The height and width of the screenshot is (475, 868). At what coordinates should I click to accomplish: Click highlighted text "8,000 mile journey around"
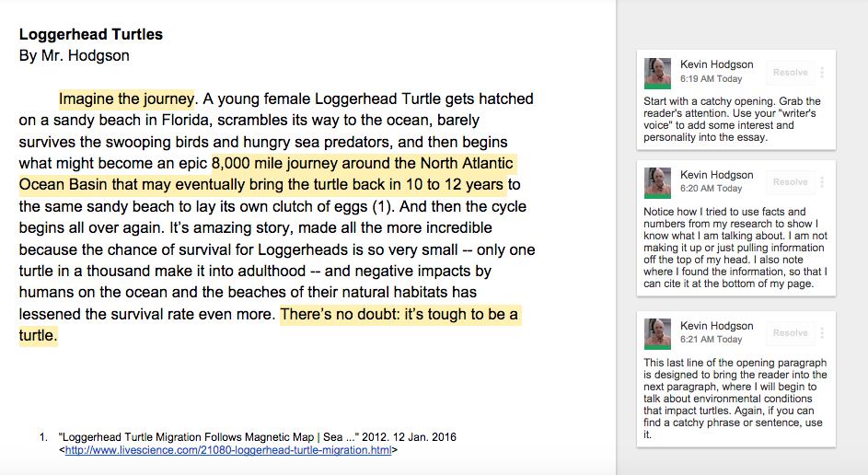click(303, 163)
